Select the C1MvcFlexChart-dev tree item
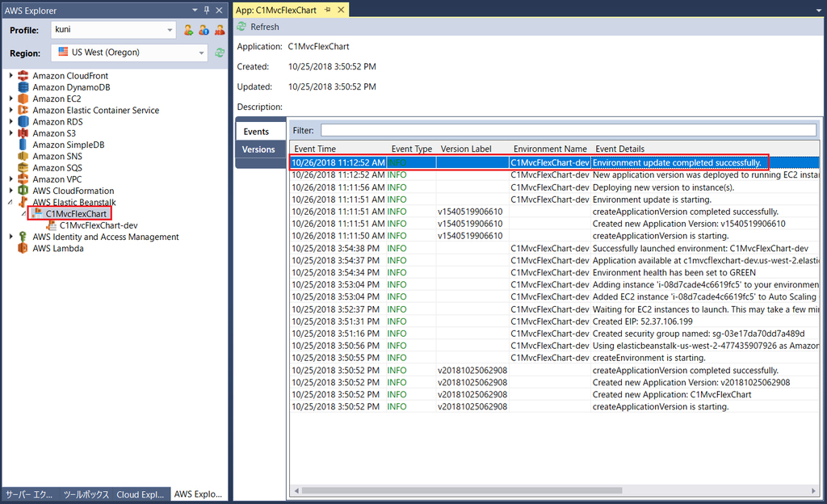The width and height of the screenshot is (827, 504). point(98,225)
